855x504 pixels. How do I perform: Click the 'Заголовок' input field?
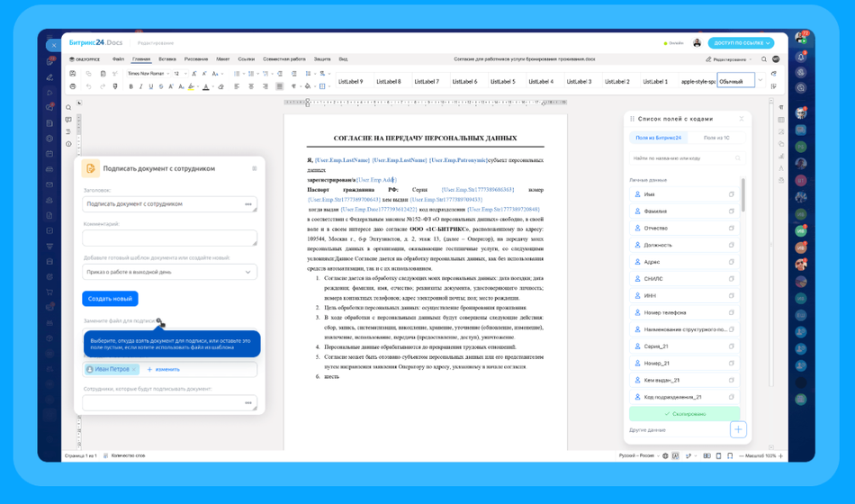click(169, 204)
